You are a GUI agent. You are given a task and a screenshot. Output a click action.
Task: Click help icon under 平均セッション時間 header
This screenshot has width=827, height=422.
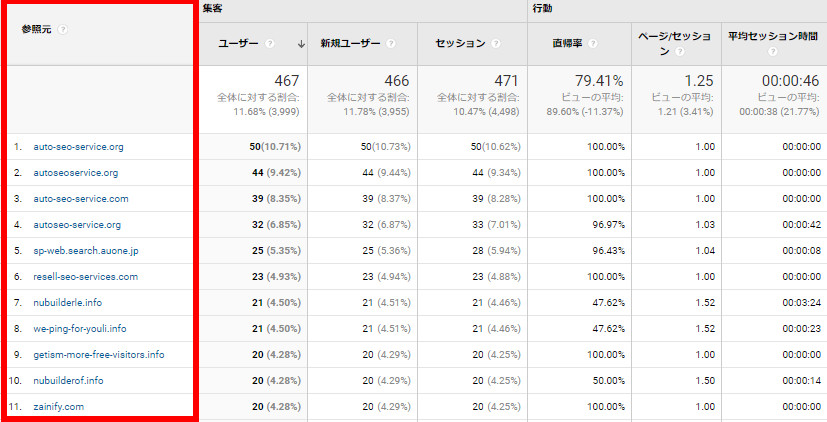[773, 51]
